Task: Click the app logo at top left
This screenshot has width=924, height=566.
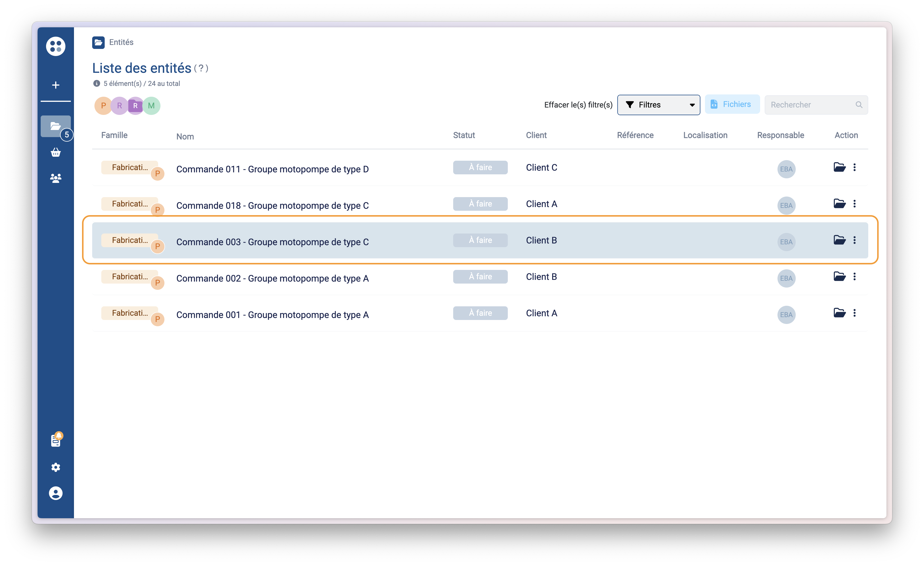Action: (55, 46)
